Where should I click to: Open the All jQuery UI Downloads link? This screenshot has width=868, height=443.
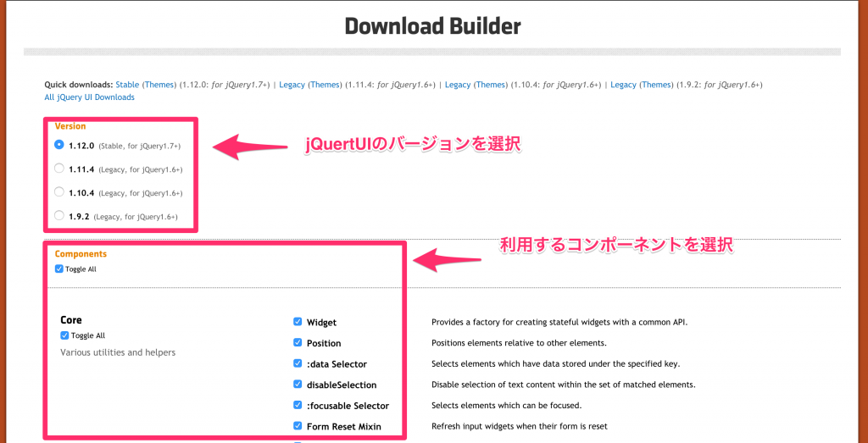89,97
